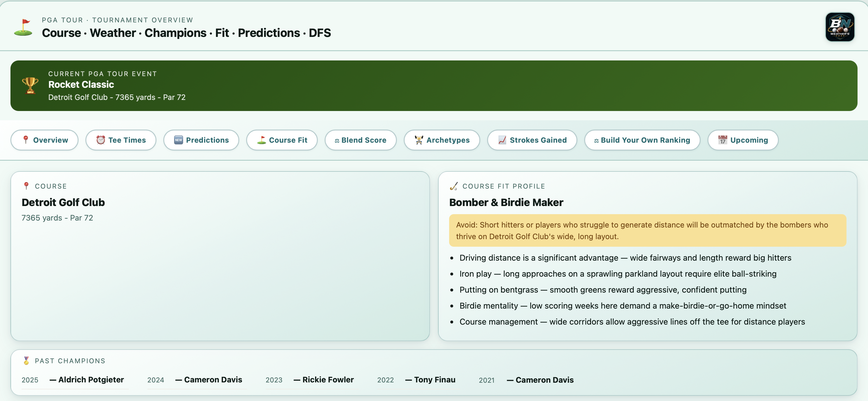This screenshot has width=868, height=401.
Task: Click the COURSE FIT PROFILE section label
Action: pyautogui.click(x=503, y=186)
